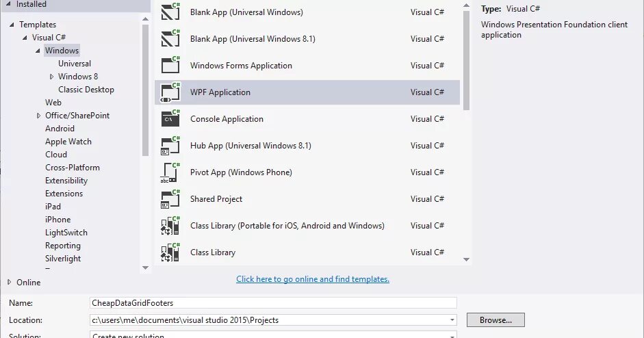Click the template list scrollbar thumb
This screenshot has height=338, width=644.
(466, 60)
